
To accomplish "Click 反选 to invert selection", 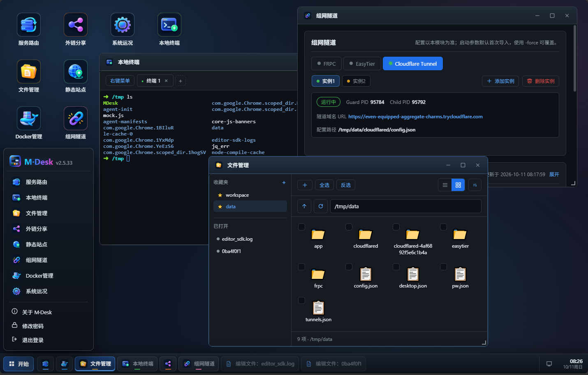I will coord(346,185).
